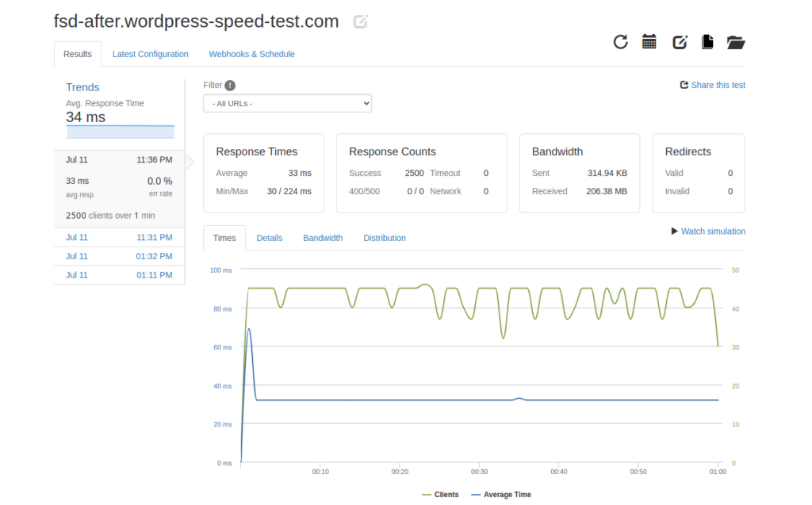The width and height of the screenshot is (812, 505).
Task: Open the folder icon in toolbar
Action: (736, 42)
